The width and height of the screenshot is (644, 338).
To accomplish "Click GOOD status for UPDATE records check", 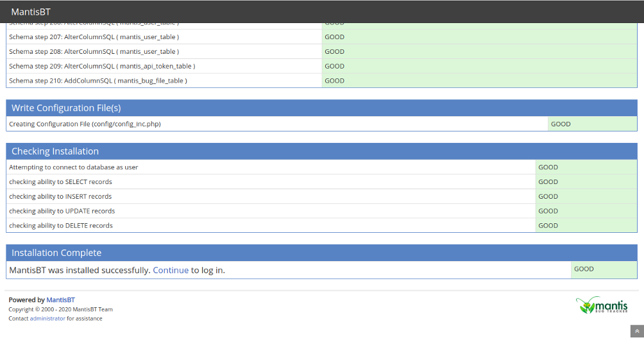I will pyautogui.click(x=548, y=211).
